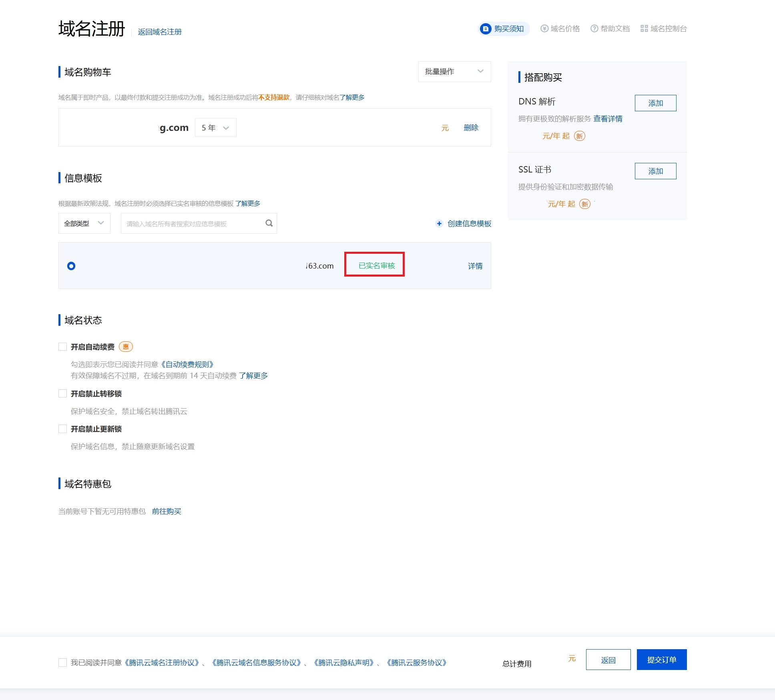Screen dimensions: 775x700
Task: Open the 批量操作 dropdown
Action: [x=454, y=72]
